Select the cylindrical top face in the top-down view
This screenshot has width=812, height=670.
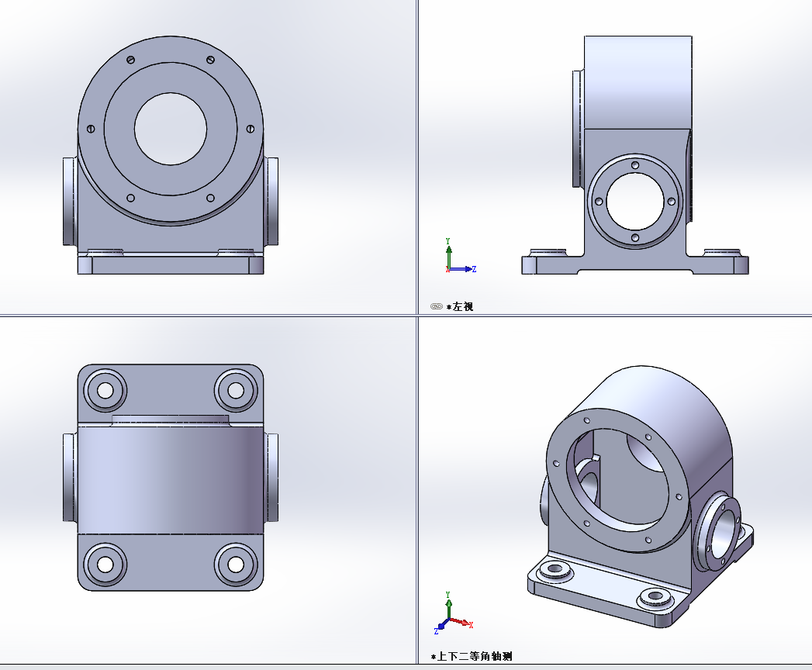click(171, 480)
